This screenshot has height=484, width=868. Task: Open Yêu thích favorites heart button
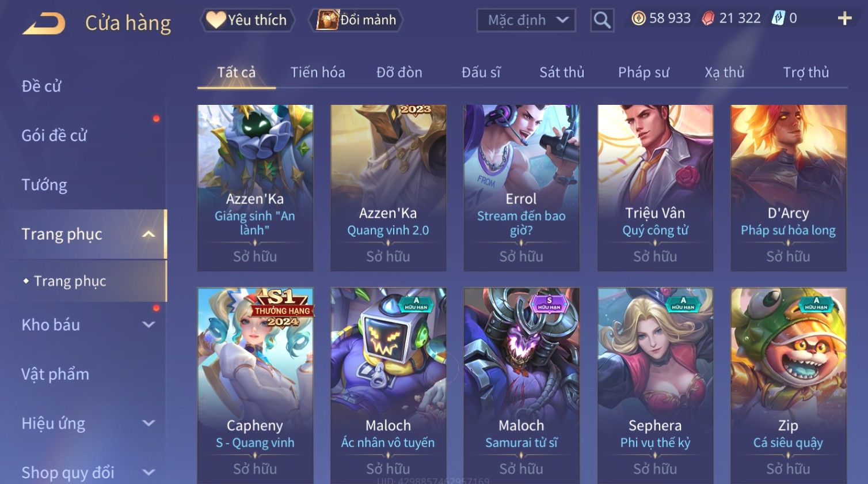click(248, 20)
